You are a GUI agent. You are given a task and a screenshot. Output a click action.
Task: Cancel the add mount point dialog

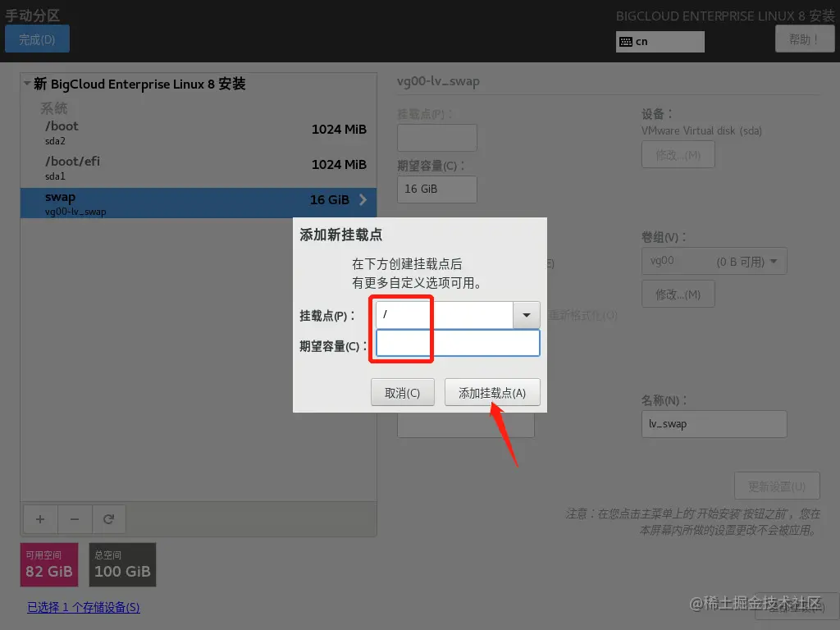pyautogui.click(x=402, y=393)
